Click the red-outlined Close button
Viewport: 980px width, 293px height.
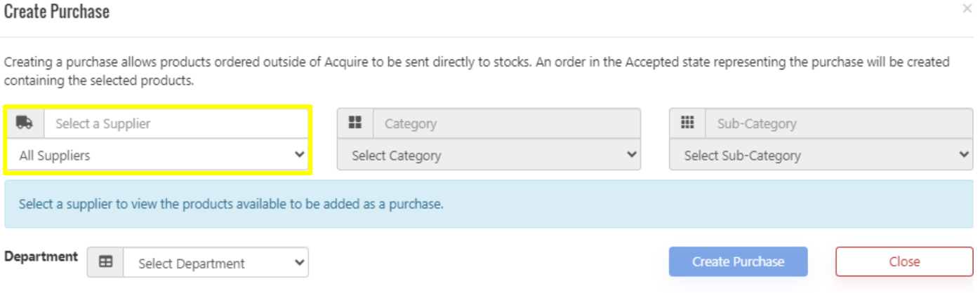pos(904,261)
